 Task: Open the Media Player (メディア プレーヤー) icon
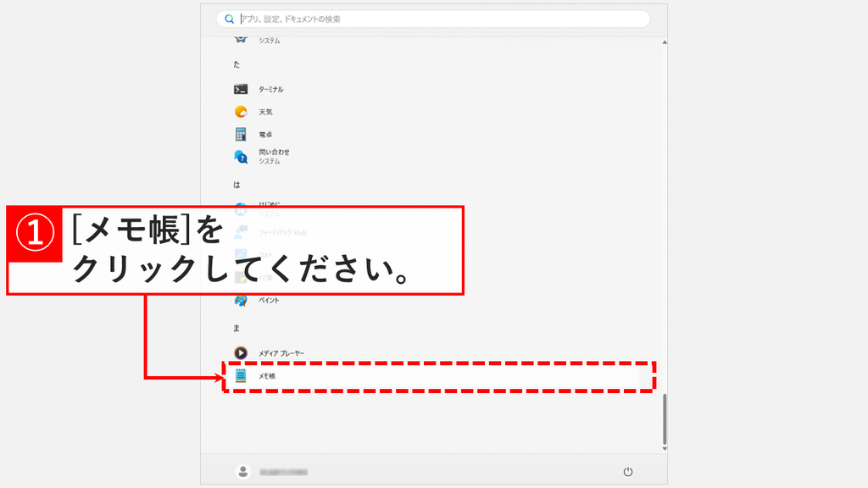click(x=240, y=353)
